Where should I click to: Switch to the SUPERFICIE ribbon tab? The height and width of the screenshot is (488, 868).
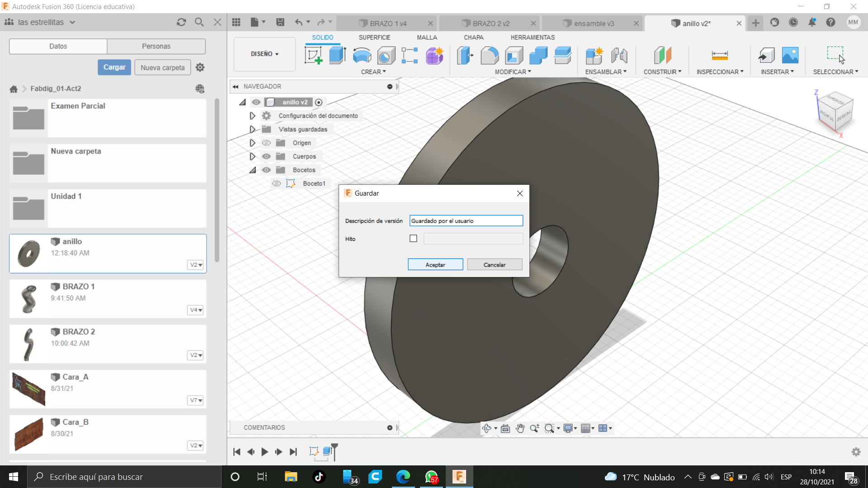point(374,38)
